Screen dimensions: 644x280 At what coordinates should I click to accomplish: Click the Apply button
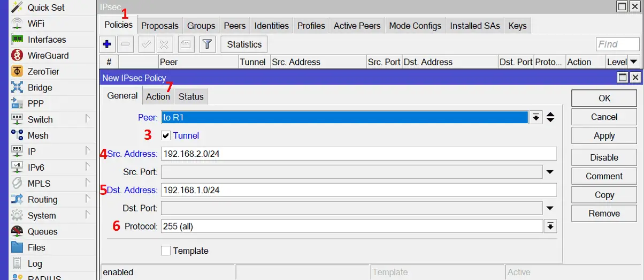604,136
